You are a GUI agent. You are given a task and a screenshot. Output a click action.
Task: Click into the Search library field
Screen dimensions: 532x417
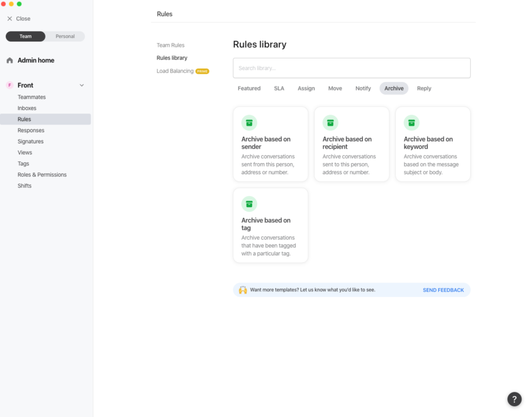pyautogui.click(x=351, y=68)
